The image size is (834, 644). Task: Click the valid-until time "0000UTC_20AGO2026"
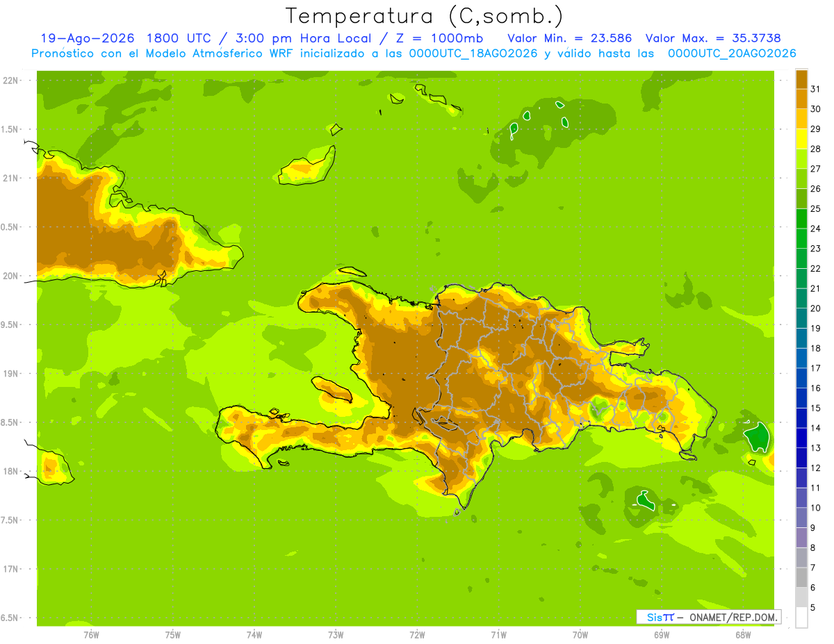[x=732, y=53]
